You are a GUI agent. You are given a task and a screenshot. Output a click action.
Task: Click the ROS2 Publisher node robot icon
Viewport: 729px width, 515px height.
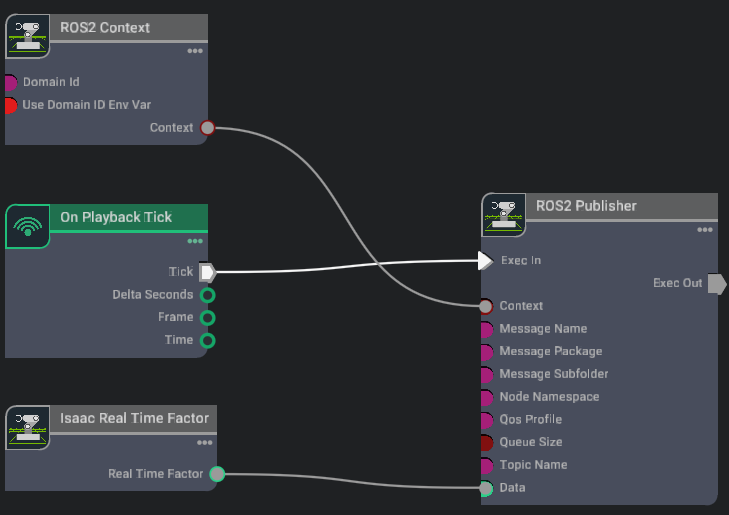point(504,215)
